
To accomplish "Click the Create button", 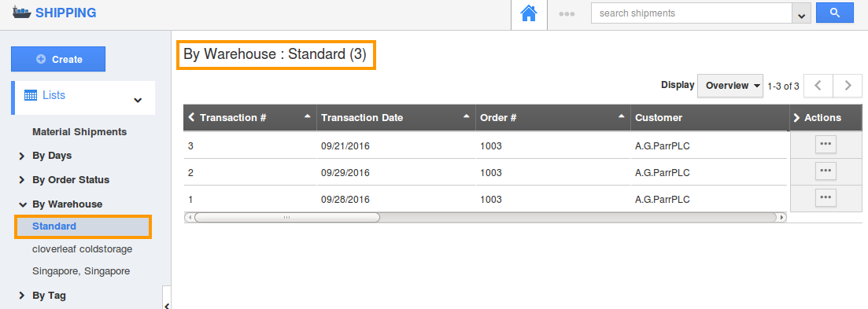I will [58, 59].
